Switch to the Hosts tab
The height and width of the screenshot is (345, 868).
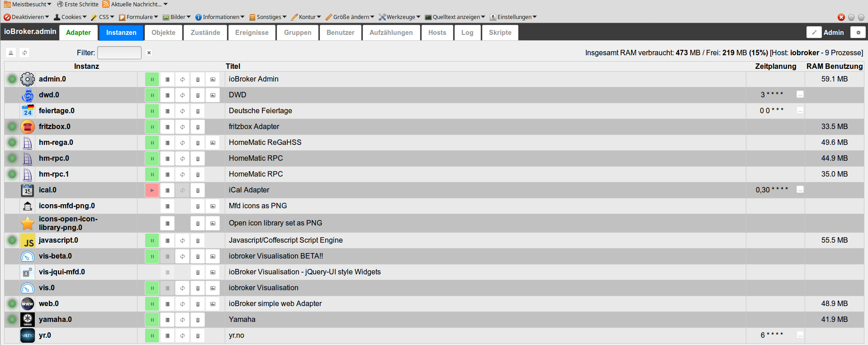pyautogui.click(x=437, y=33)
